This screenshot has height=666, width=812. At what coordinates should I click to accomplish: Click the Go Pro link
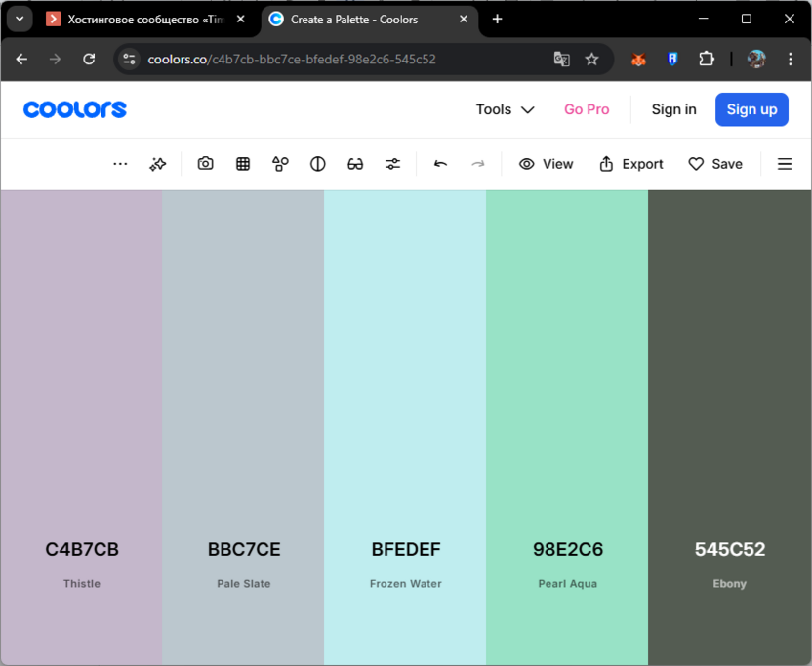587,109
